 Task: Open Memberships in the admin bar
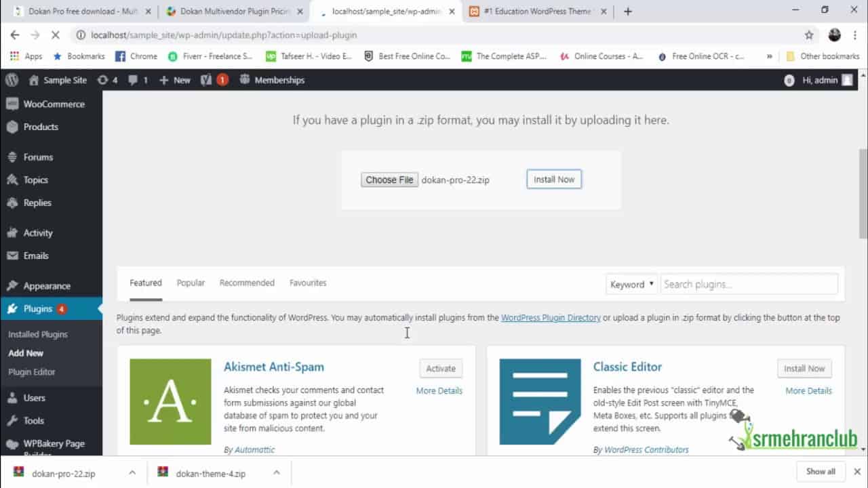272,80
